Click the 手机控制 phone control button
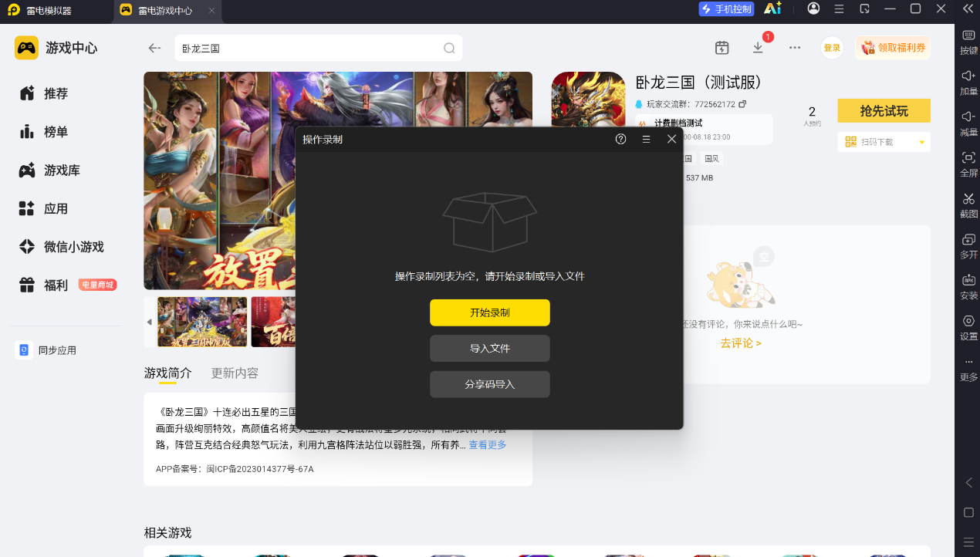 (726, 9)
